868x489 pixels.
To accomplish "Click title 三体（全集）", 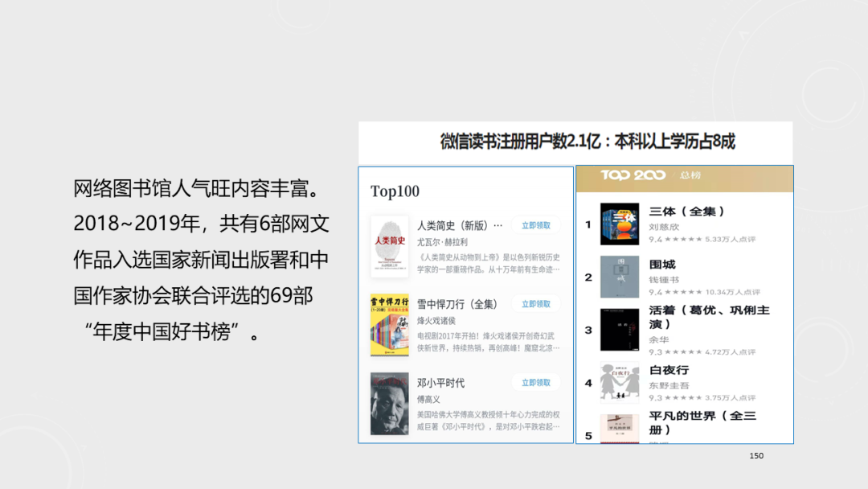I will 686,212.
